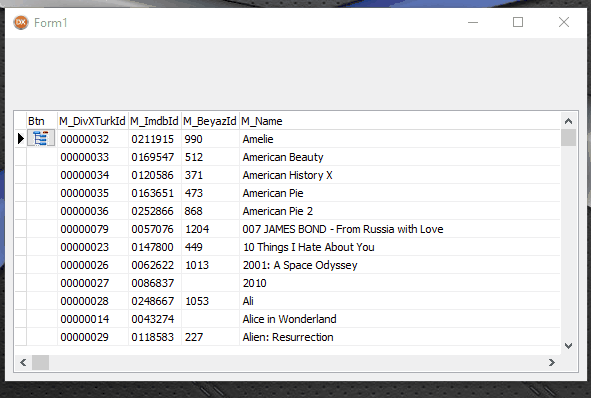
Task: Click the ImdbId cell 0120586
Action: point(155,175)
